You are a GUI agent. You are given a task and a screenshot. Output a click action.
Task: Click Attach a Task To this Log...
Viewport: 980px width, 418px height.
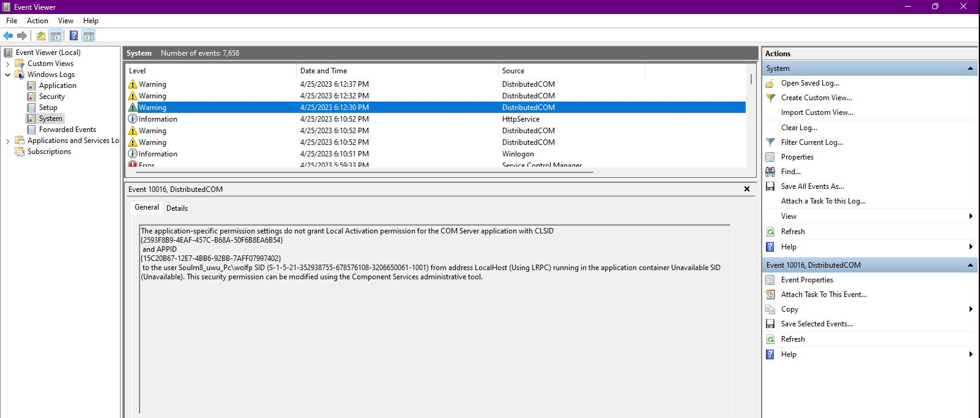coord(823,201)
